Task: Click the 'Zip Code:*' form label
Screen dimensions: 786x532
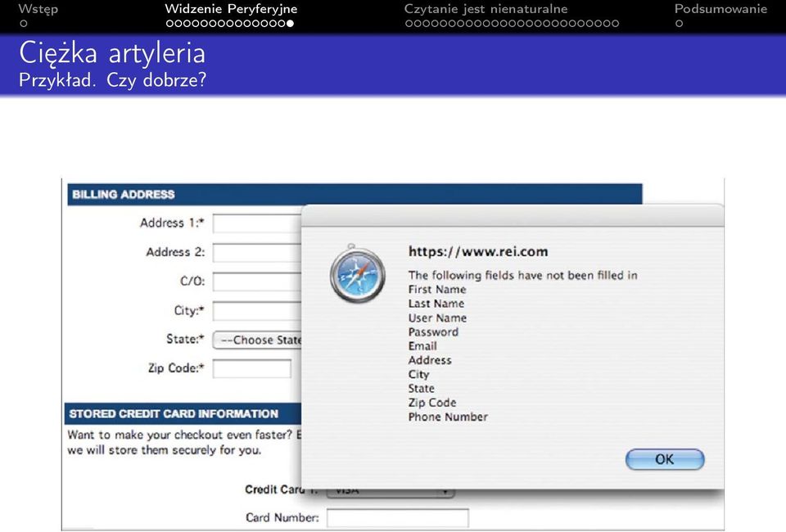Action: click(x=177, y=368)
